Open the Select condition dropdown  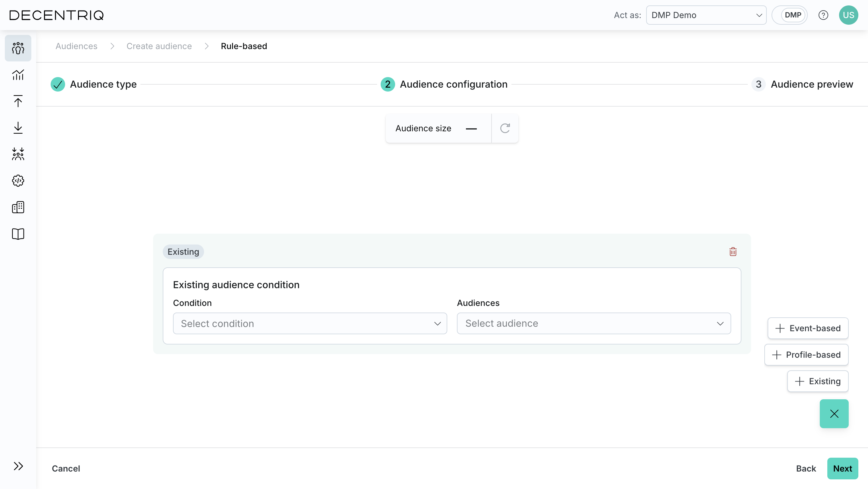tap(310, 323)
